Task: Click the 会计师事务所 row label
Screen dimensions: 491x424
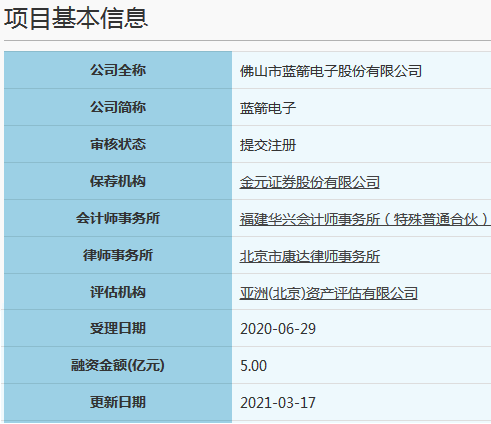Action: point(118,218)
